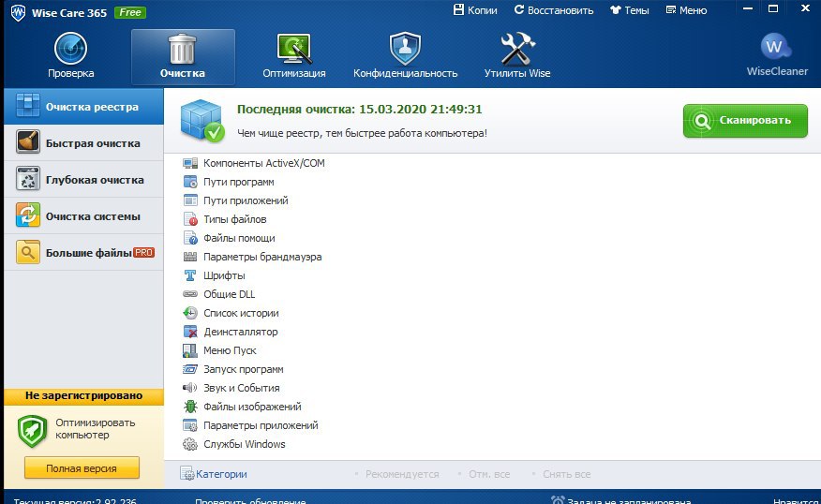The image size is (821, 504).
Task: Click the Оптимизировать компьютер shield icon
Action: [x=33, y=431]
